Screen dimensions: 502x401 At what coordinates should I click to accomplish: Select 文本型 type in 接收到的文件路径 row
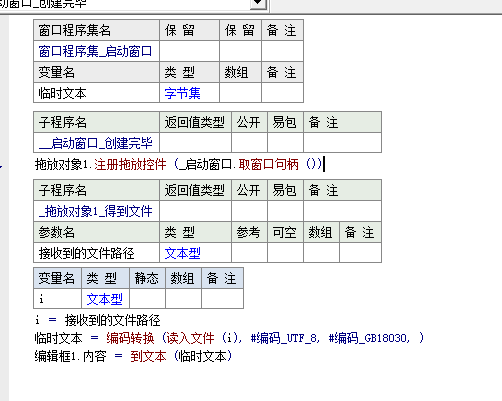[195, 253]
